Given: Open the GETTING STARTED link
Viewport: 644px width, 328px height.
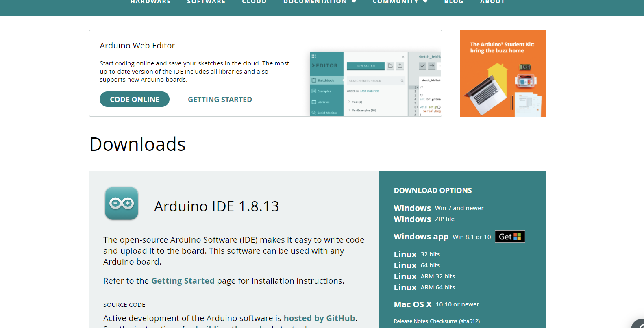Looking at the screenshot, I should pos(220,99).
